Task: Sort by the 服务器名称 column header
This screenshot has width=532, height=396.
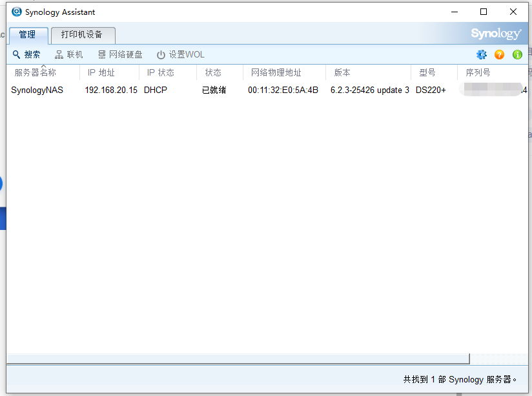Action: pos(43,73)
